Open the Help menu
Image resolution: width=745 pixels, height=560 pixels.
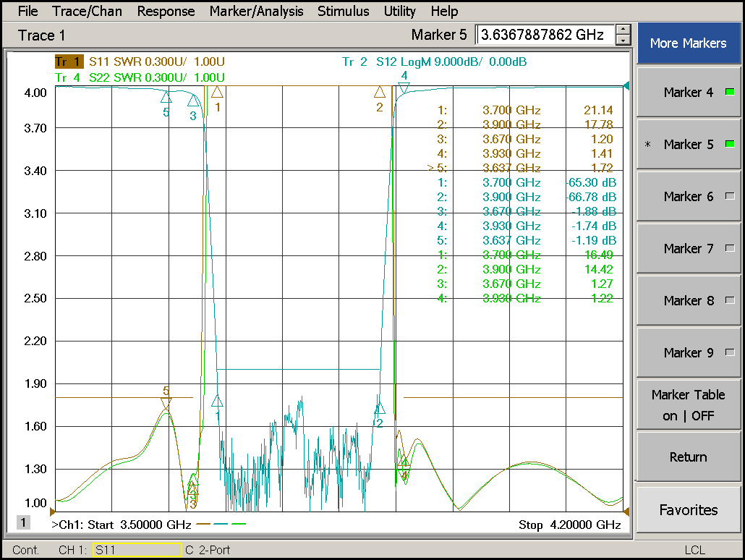[444, 11]
